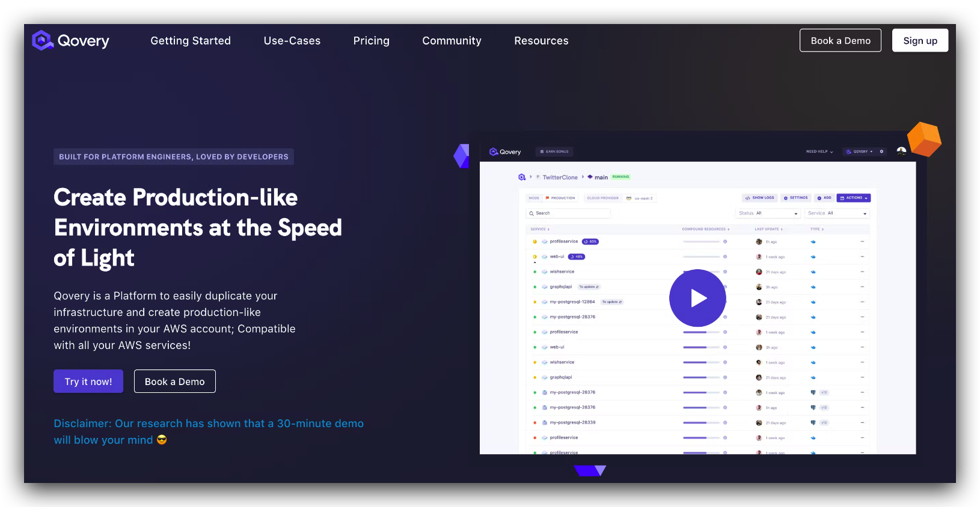Click the user avatar in the dashboard preview
The image size is (980, 507).
point(901,151)
